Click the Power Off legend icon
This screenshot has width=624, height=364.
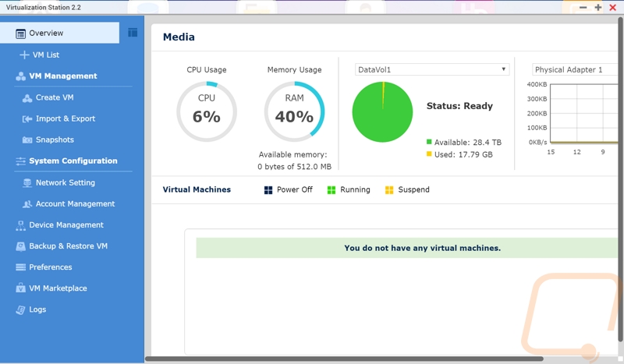268,190
